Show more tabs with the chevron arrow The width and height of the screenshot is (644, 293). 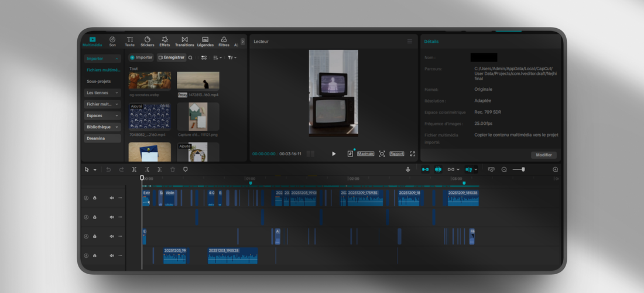243,42
